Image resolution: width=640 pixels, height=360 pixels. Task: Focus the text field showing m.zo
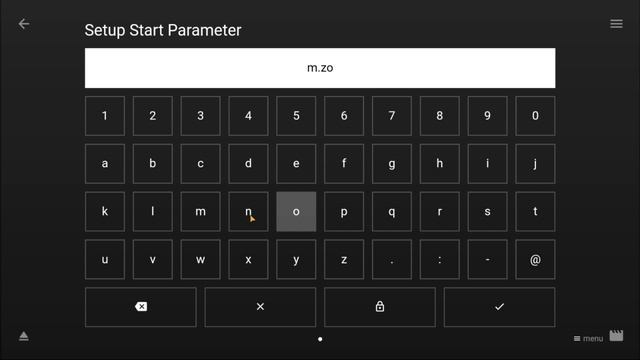(320, 68)
